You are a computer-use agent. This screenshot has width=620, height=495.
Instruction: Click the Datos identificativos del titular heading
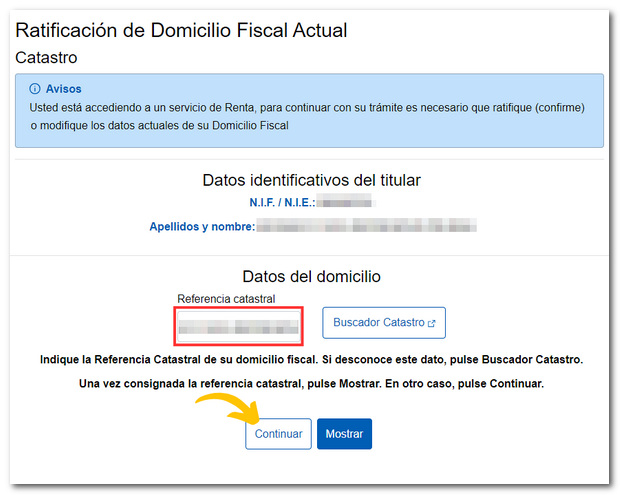click(311, 180)
